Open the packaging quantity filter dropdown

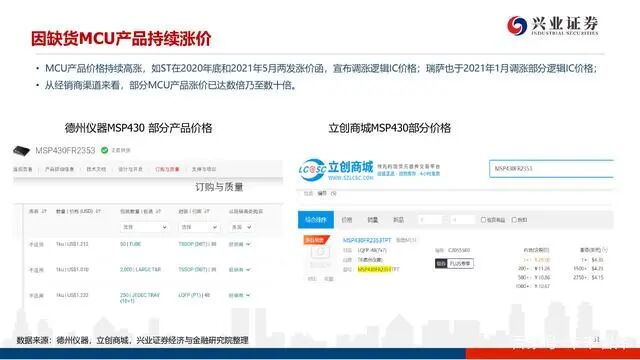tap(144, 227)
